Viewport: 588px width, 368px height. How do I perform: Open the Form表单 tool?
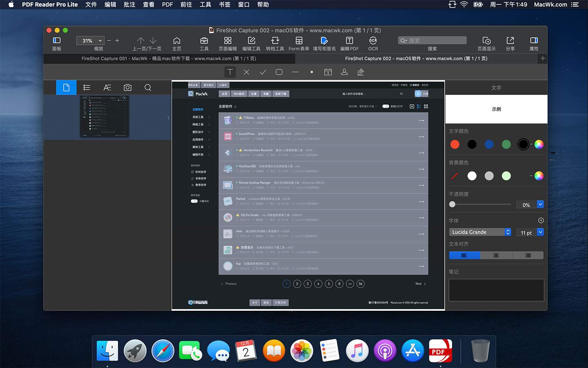(x=299, y=40)
